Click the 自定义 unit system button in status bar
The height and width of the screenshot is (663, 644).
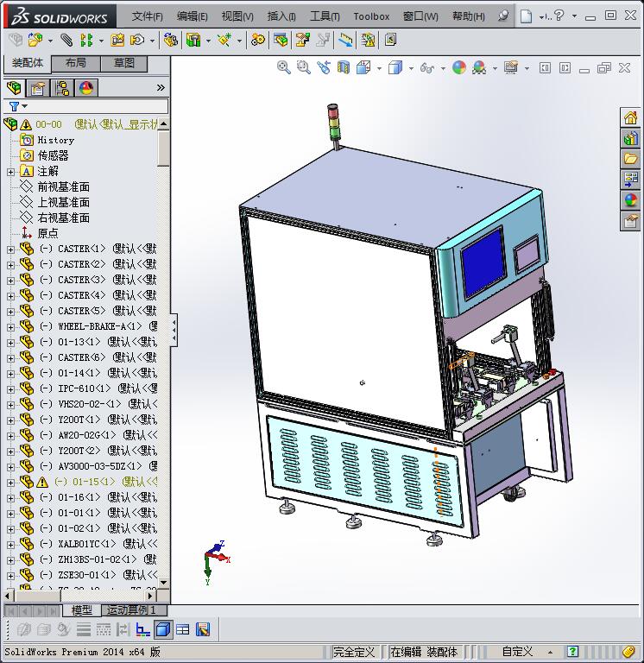click(517, 652)
